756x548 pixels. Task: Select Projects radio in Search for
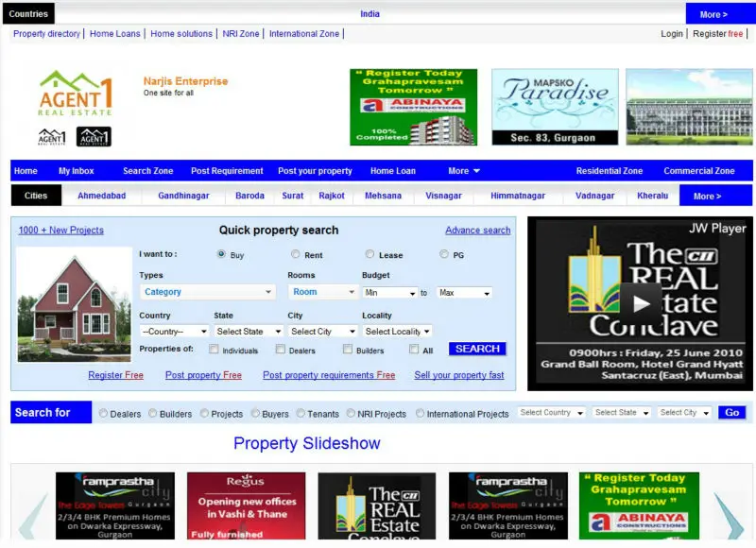[204, 413]
